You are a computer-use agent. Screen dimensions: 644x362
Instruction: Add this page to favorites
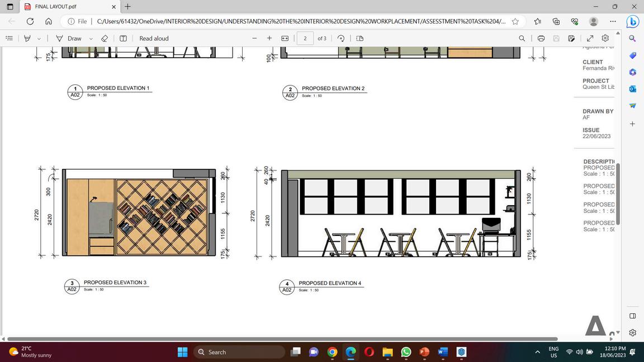(515, 21)
